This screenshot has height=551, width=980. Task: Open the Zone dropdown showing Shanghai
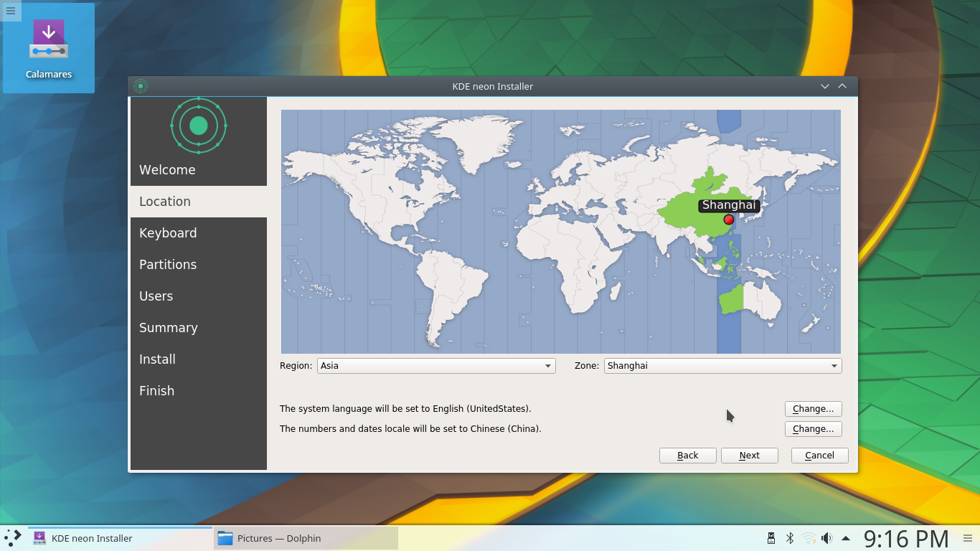tap(723, 366)
